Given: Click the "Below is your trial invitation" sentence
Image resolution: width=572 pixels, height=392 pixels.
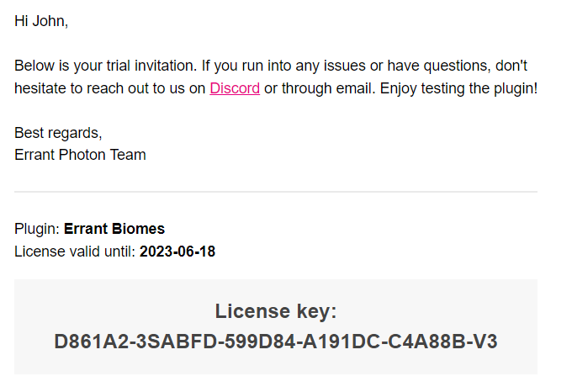Looking at the screenshot, I should coord(103,66).
